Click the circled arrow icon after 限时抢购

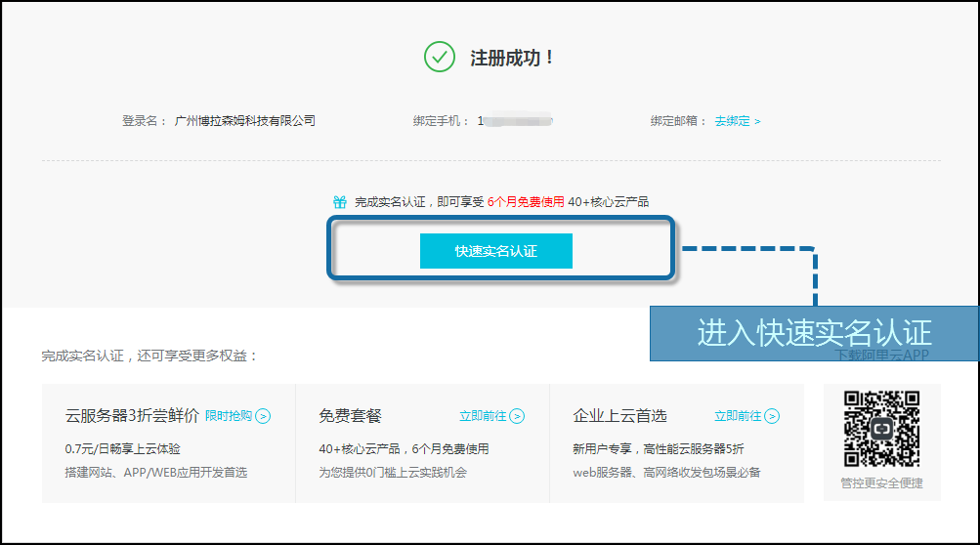pos(264,416)
